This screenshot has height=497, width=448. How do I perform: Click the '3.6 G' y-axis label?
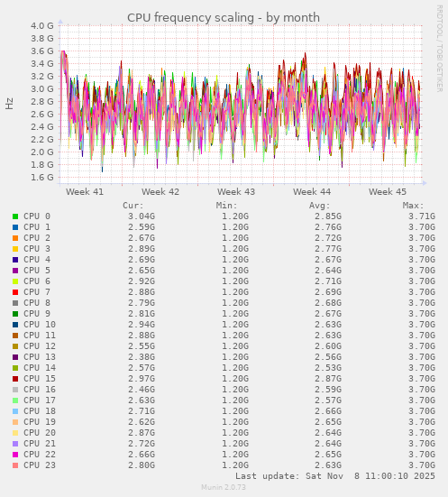[x=42, y=51]
